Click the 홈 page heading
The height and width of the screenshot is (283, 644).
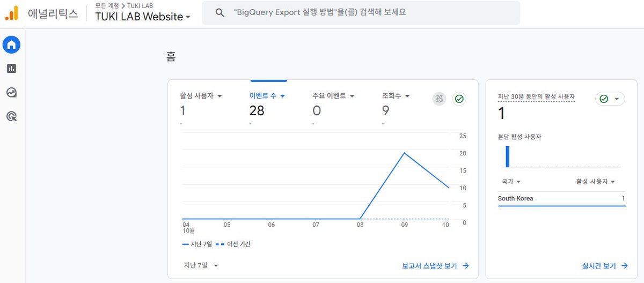click(171, 57)
